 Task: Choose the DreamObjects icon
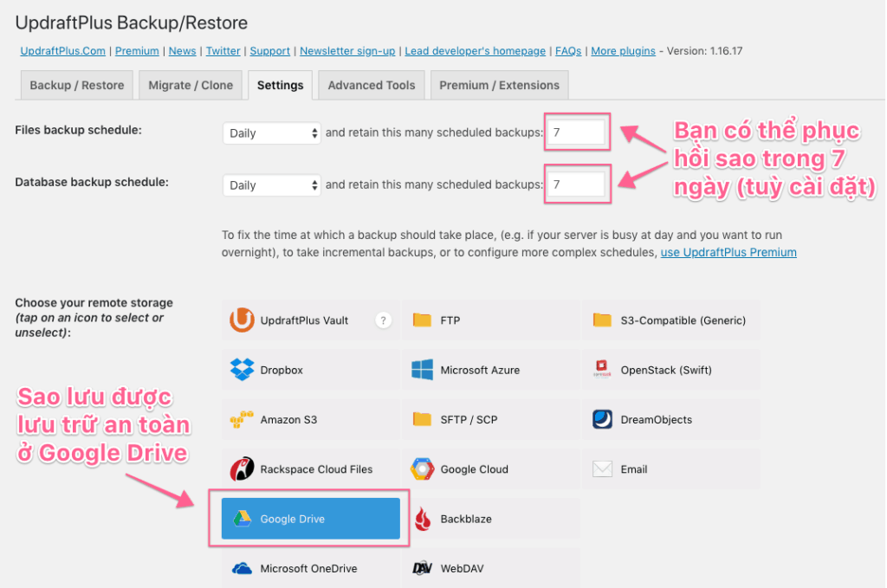(x=603, y=420)
